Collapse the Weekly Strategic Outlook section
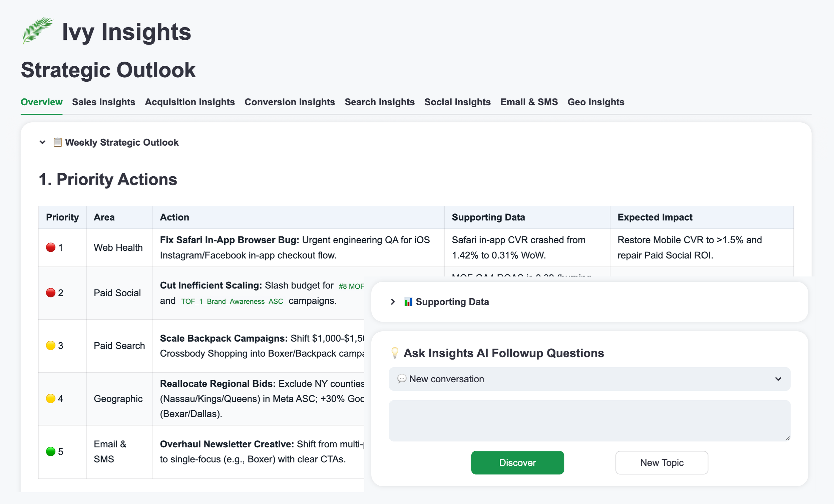834x504 pixels. point(43,142)
